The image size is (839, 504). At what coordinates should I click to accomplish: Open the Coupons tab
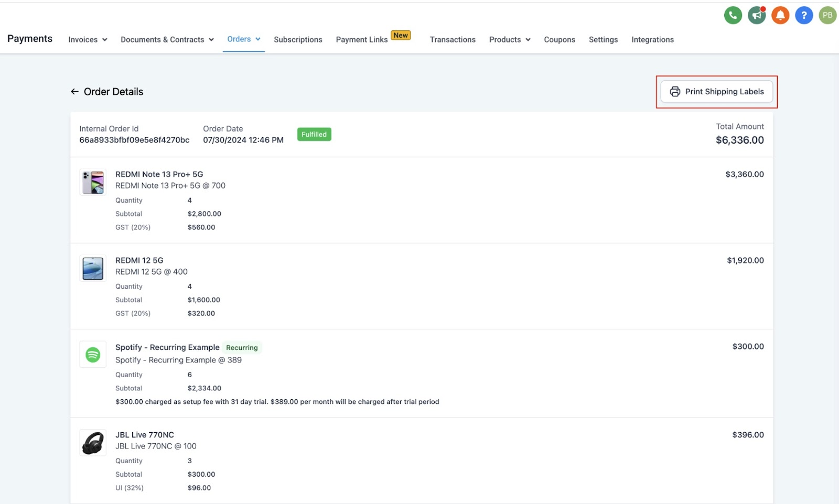pyautogui.click(x=560, y=40)
